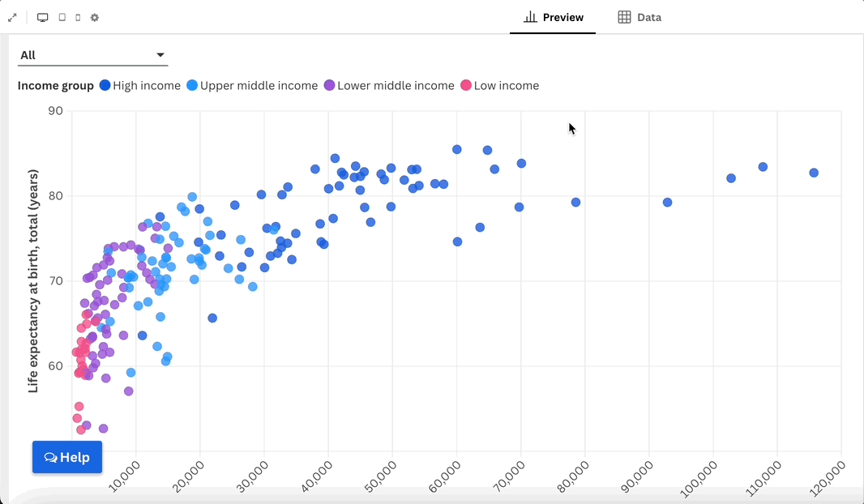The height and width of the screenshot is (504, 864).
Task: Click the bar chart icon beside Preview
Action: coord(531,17)
